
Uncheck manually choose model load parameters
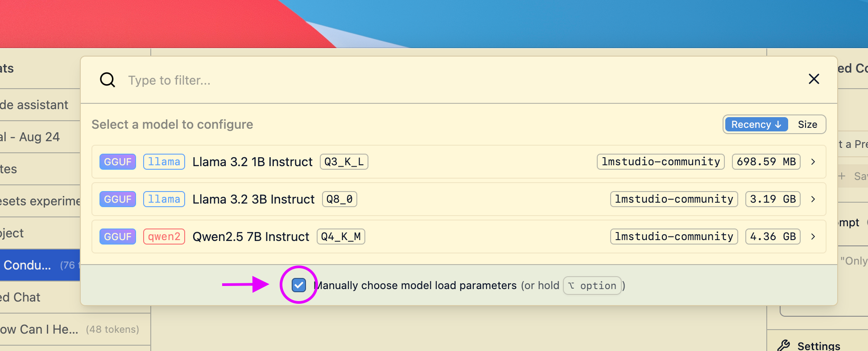(x=299, y=285)
